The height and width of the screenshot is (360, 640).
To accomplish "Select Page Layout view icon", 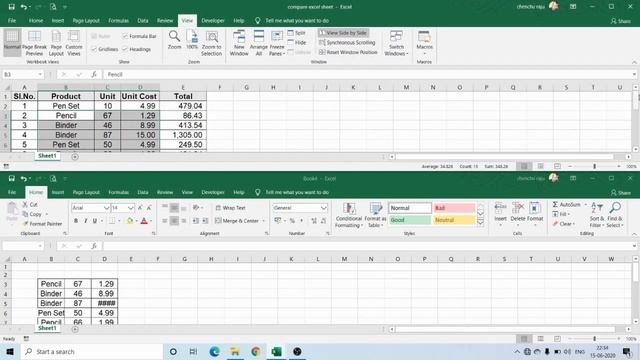I will point(56,36).
